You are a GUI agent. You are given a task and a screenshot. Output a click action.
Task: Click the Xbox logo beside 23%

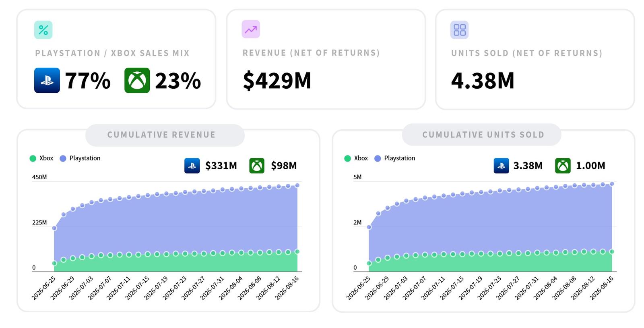(137, 81)
